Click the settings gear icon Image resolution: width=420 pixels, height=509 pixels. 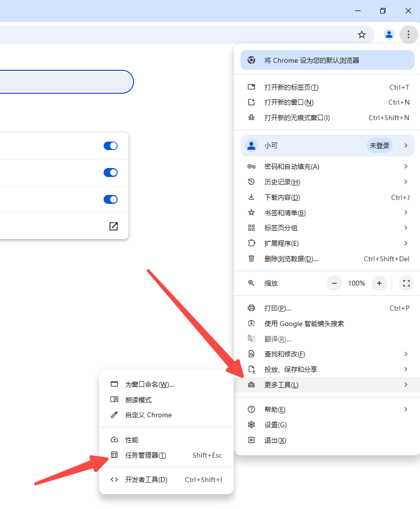coord(251,425)
